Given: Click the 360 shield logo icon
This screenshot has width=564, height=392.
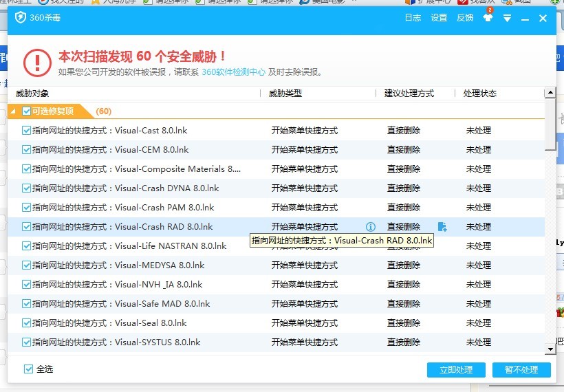Looking at the screenshot, I should pyautogui.click(x=20, y=17).
